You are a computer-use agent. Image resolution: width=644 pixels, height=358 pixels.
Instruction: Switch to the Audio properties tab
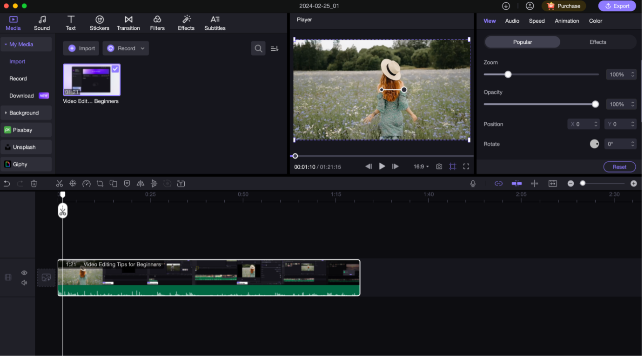(x=512, y=21)
